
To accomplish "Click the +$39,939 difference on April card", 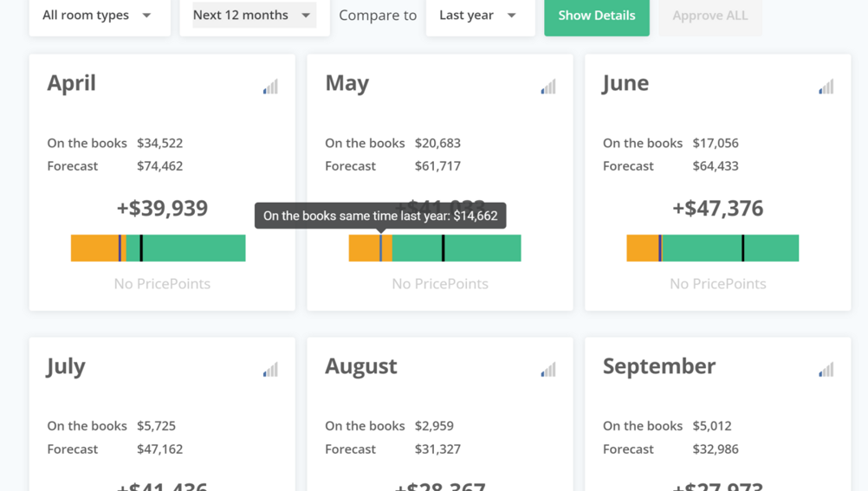I will tap(162, 208).
